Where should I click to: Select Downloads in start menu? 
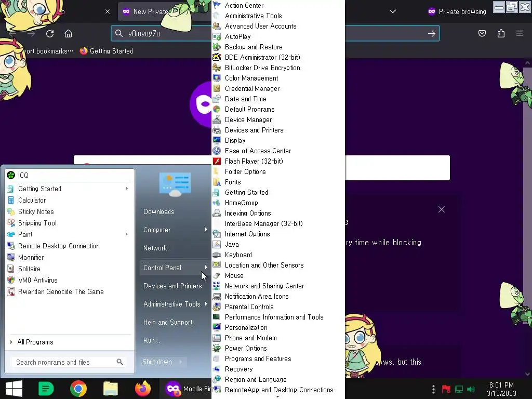pyautogui.click(x=159, y=212)
